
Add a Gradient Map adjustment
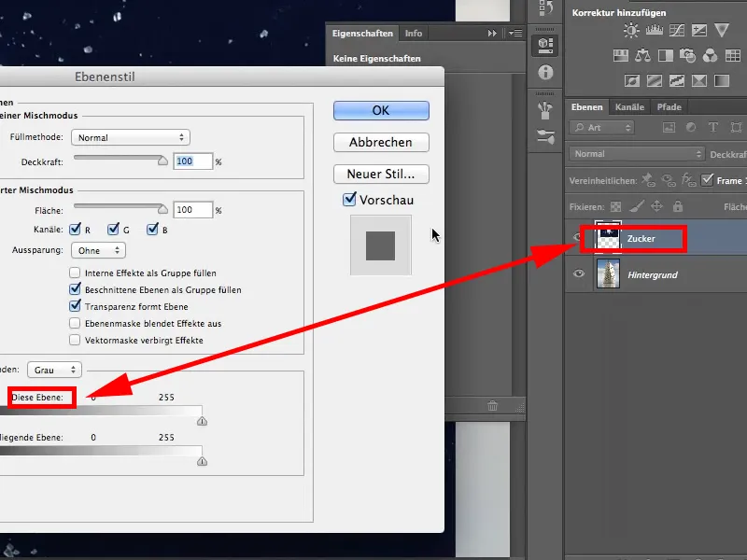pyautogui.click(x=722, y=81)
